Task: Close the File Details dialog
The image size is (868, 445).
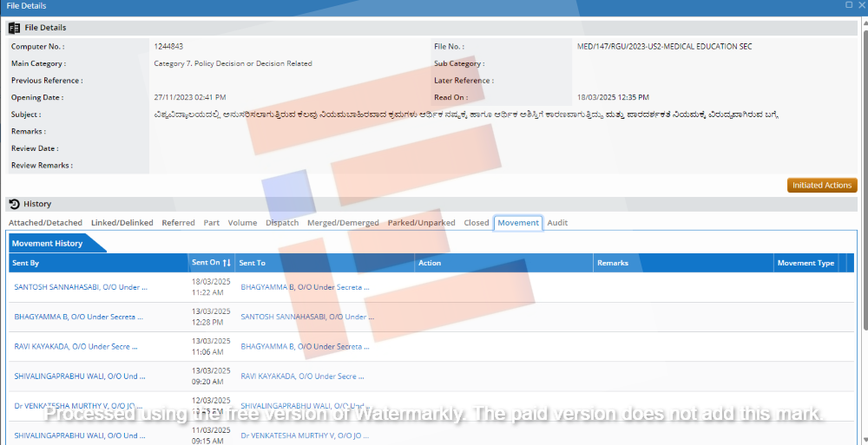Action: click(861, 5)
